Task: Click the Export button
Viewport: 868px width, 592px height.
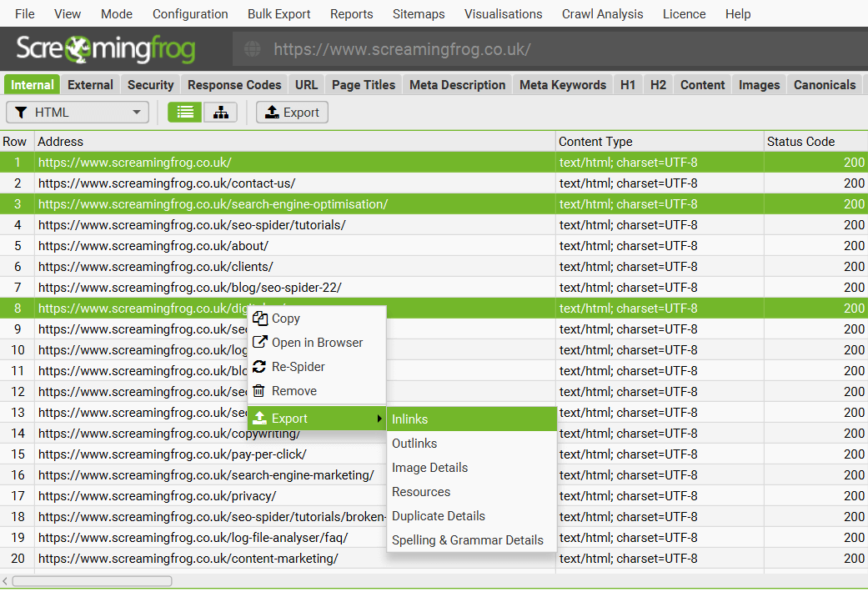Action: coord(292,112)
